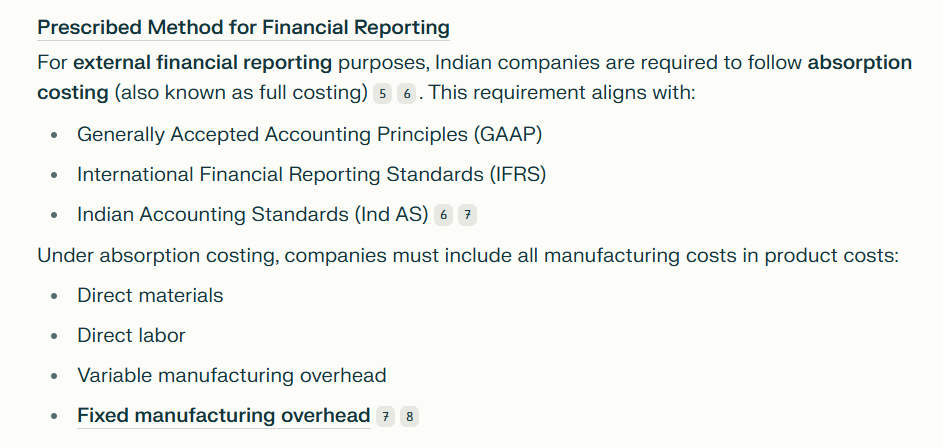Open citation 7 after Fixed manufacturing overhead
943x448 pixels.
point(385,416)
